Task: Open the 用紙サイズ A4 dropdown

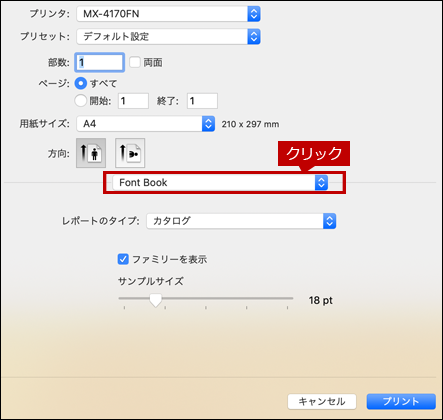Action: (x=146, y=124)
